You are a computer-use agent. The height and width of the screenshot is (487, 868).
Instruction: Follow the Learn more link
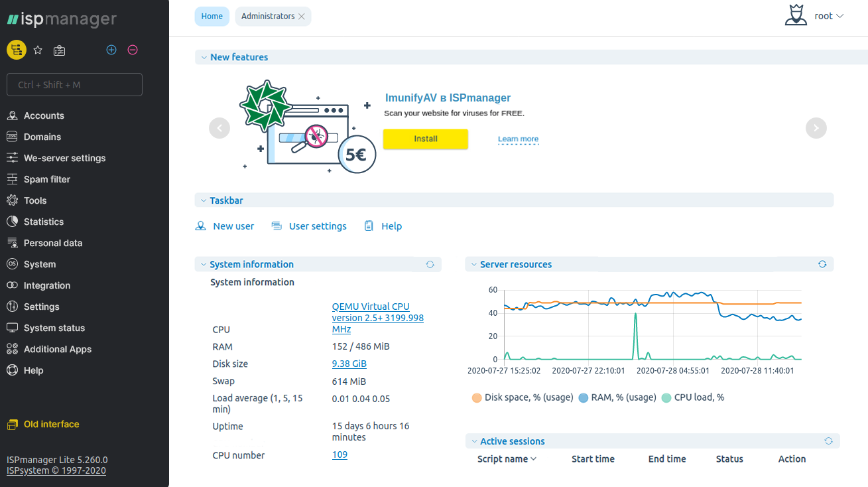click(518, 139)
